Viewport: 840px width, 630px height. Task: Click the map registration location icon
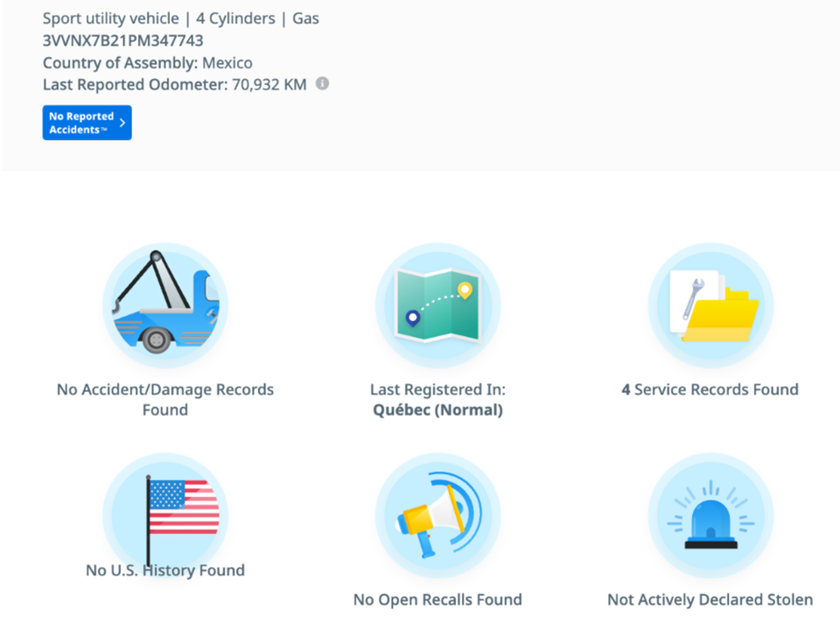[x=438, y=306]
